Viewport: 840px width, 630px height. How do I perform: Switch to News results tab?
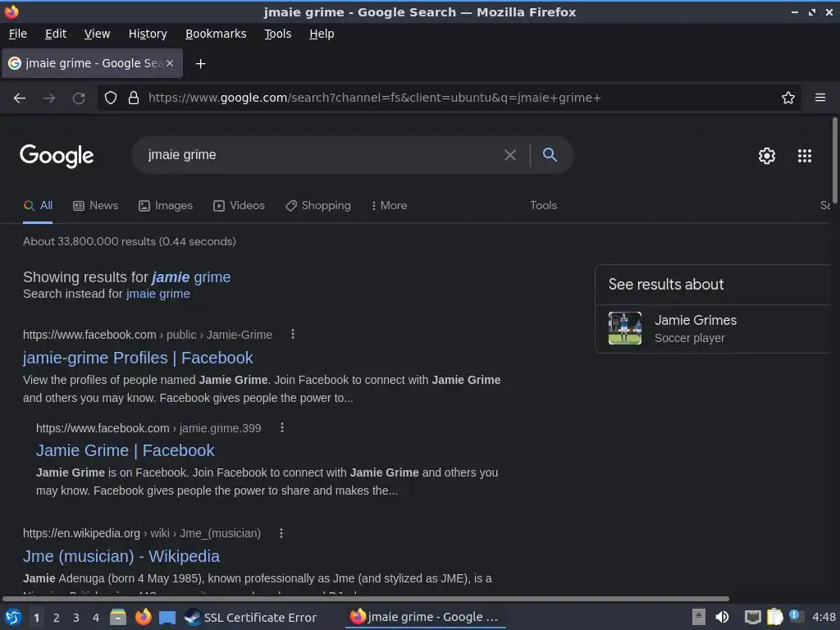96,206
